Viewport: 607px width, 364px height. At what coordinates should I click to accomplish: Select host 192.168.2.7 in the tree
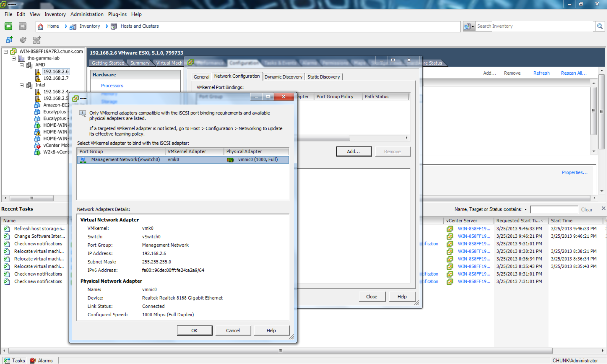(x=56, y=78)
